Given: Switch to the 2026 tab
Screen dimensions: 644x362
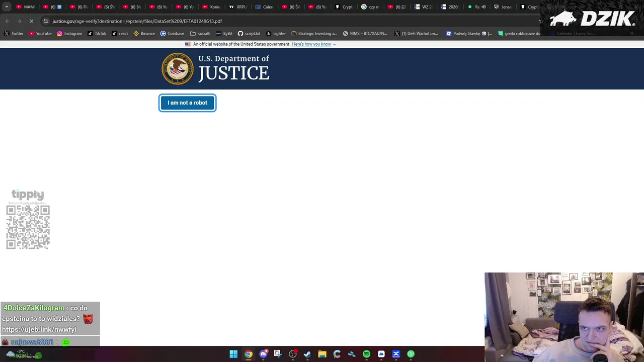Looking at the screenshot, I should [450, 7].
